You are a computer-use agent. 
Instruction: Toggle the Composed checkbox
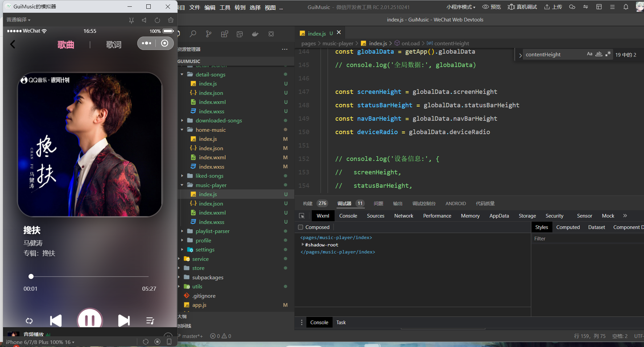coord(301,227)
